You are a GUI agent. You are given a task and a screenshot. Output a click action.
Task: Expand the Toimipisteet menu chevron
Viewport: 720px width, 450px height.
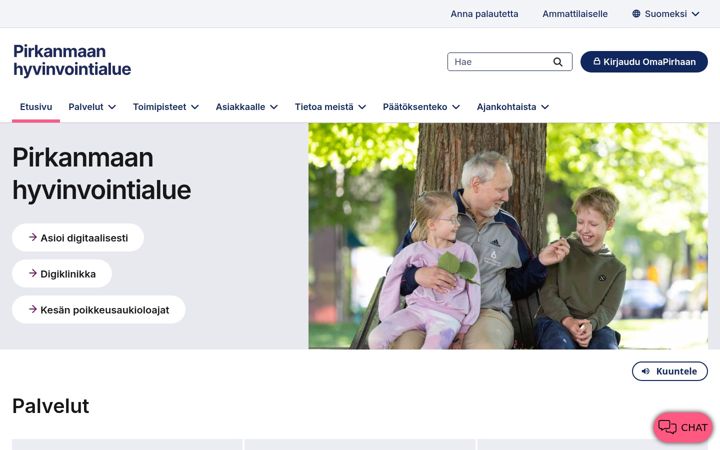195,107
